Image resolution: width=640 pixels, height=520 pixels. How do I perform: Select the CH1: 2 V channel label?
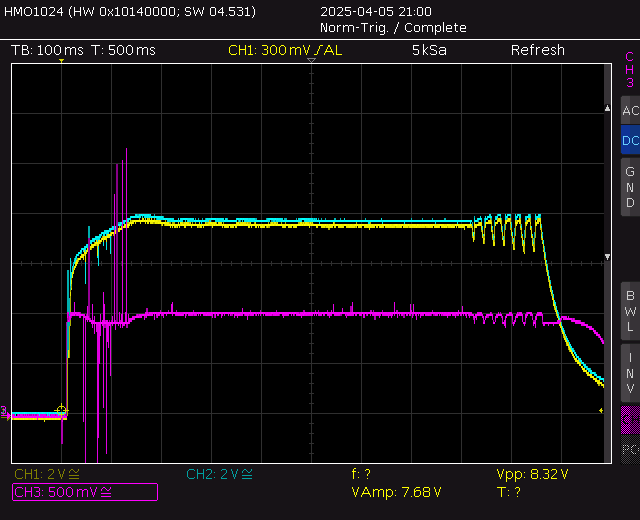click(x=50, y=474)
